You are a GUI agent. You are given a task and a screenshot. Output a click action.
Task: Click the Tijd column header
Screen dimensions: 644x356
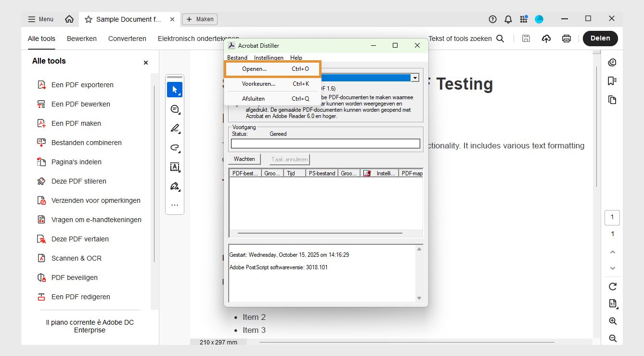(295, 173)
